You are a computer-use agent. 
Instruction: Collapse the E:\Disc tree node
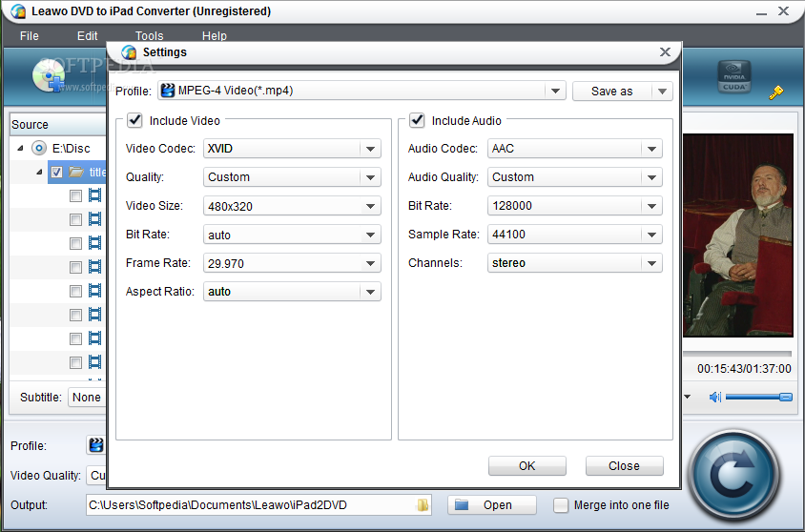[x=20, y=149]
